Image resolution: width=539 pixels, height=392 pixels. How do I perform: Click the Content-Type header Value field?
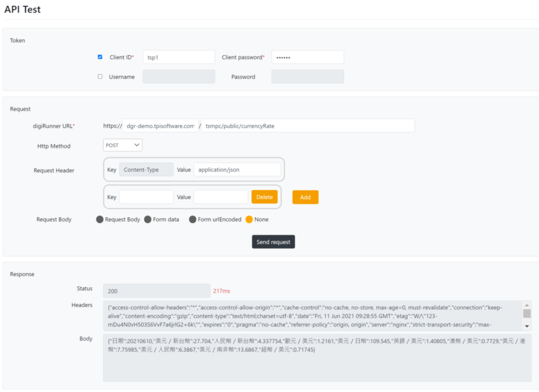point(238,169)
